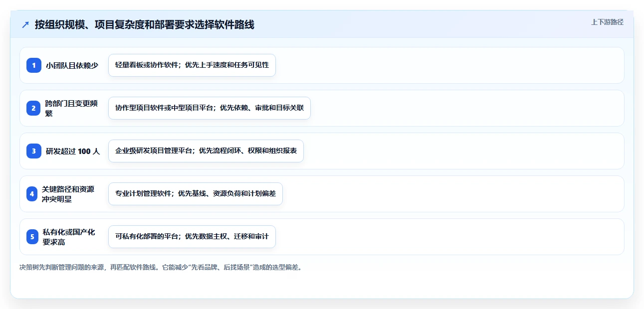Click the number 2 step badge
This screenshot has height=309, width=644.
click(34, 108)
